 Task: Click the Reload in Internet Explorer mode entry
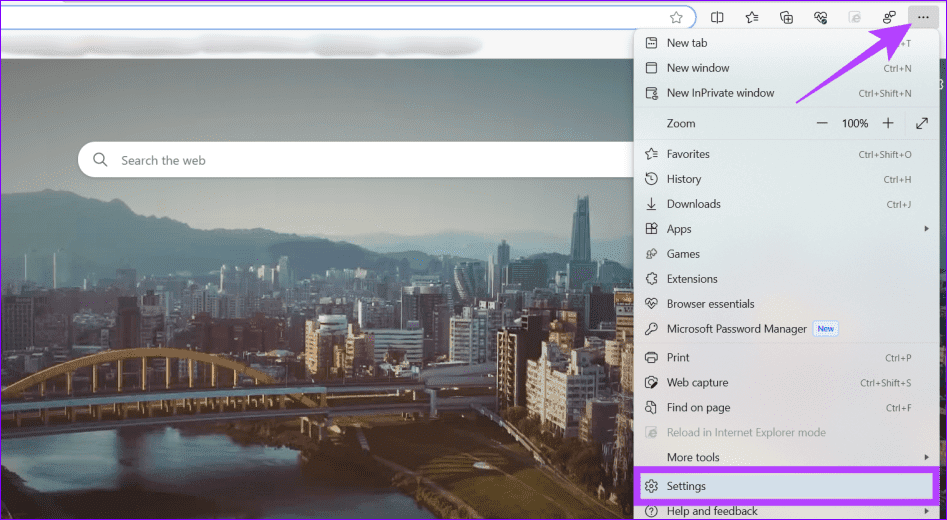click(786, 432)
